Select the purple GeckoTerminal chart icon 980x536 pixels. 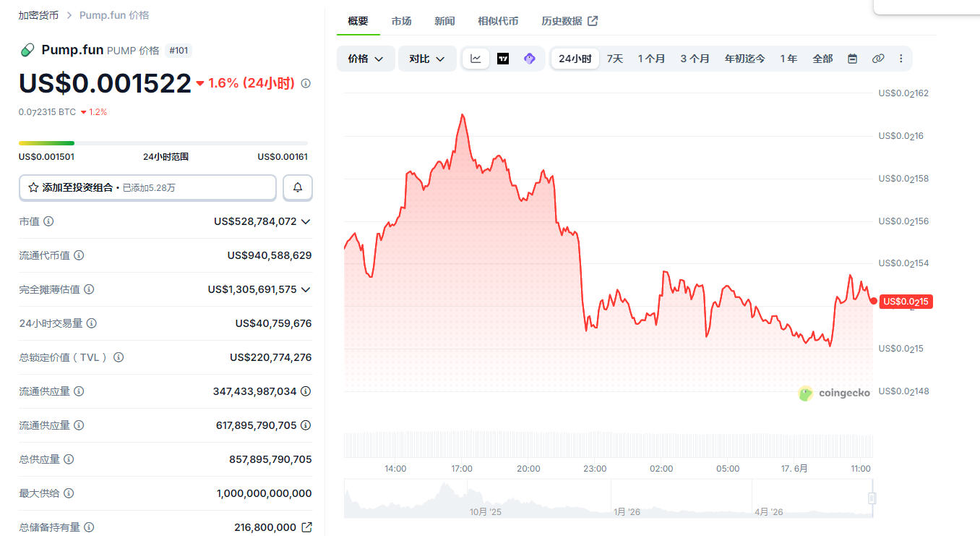coord(530,59)
